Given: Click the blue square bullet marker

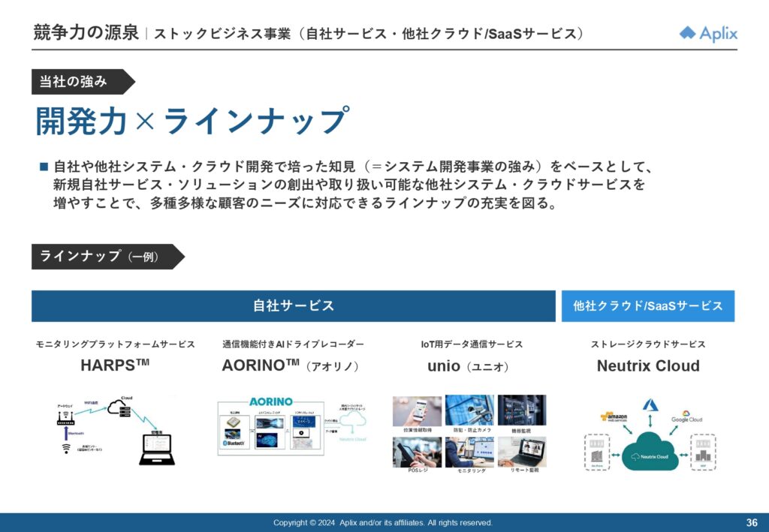Looking at the screenshot, I should [44, 167].
